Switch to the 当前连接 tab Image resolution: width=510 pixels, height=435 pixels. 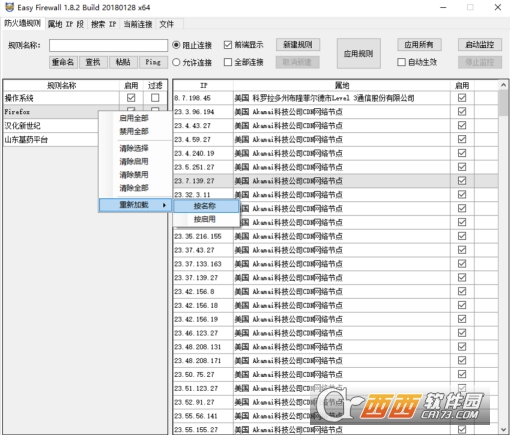tap(138, 24)
